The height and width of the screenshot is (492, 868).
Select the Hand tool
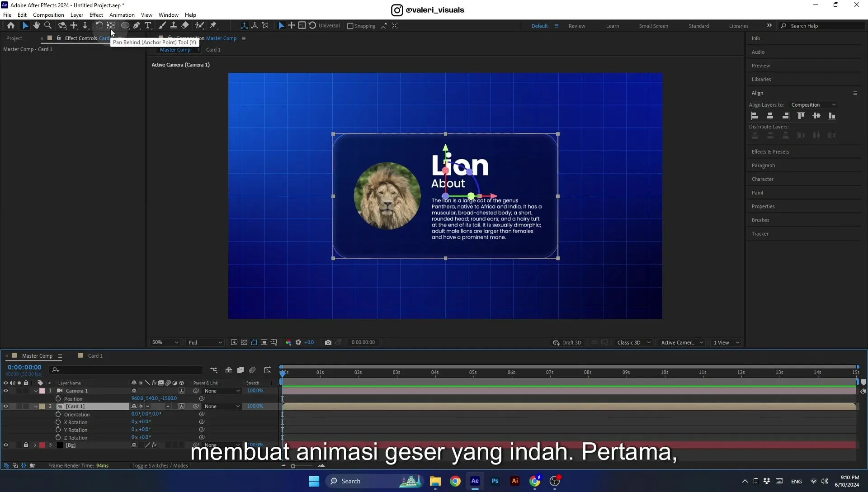(37, 26)
